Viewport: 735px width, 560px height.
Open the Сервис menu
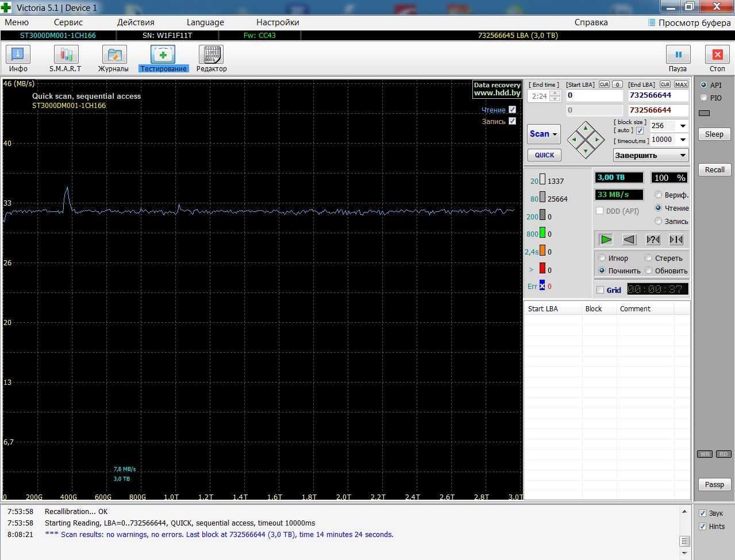point(68,22)
